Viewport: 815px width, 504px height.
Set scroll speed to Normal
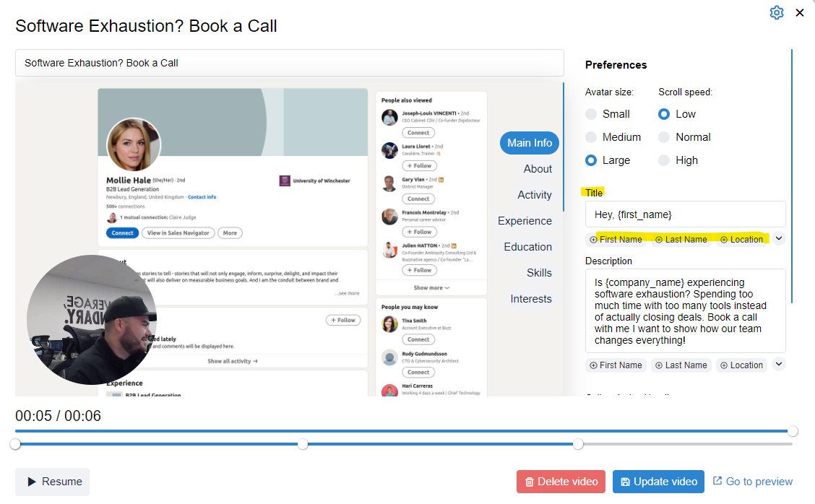(664, 137)
